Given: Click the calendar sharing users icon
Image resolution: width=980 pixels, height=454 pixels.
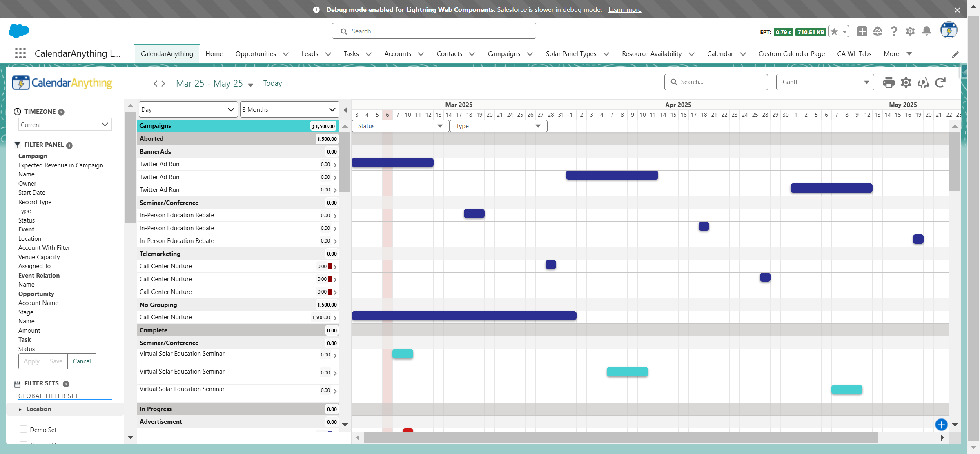Looking at the screenshot, I should 923,83.
